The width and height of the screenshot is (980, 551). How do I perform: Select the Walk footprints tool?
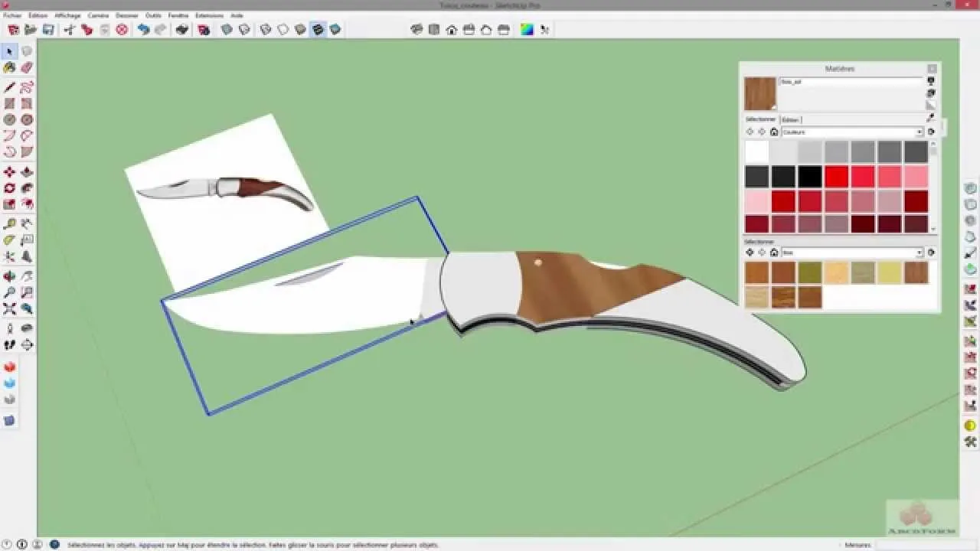point(9,345)
